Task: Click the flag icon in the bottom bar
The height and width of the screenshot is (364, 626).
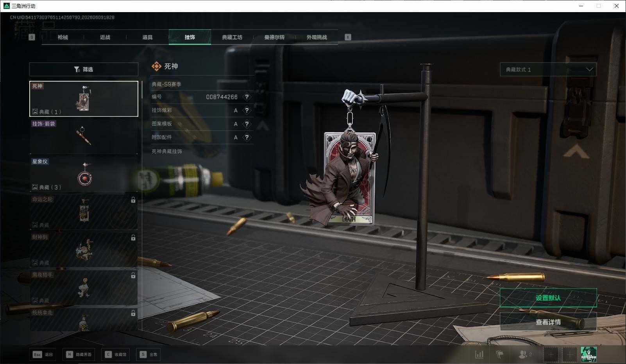Action: 500,354
